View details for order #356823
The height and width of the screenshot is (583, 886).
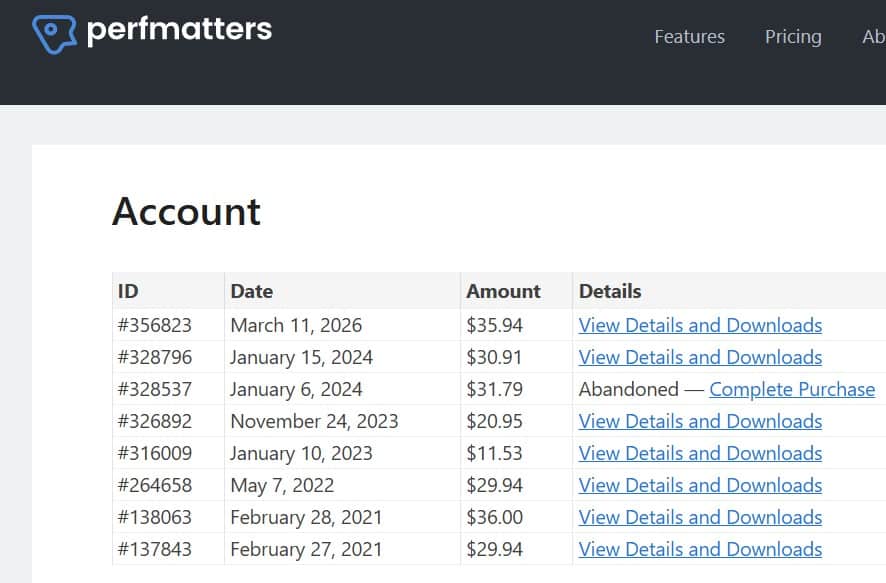700,325
